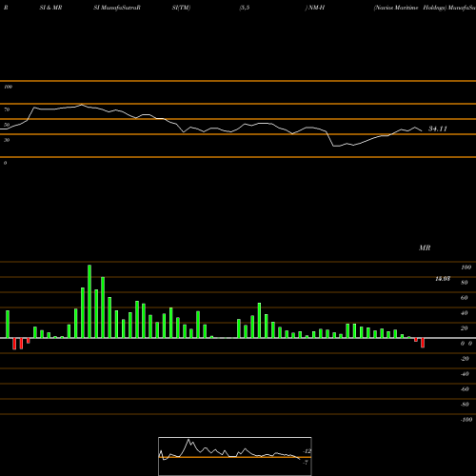Click the MR axis label -20
476x476 pixels.
click(465, 359)
